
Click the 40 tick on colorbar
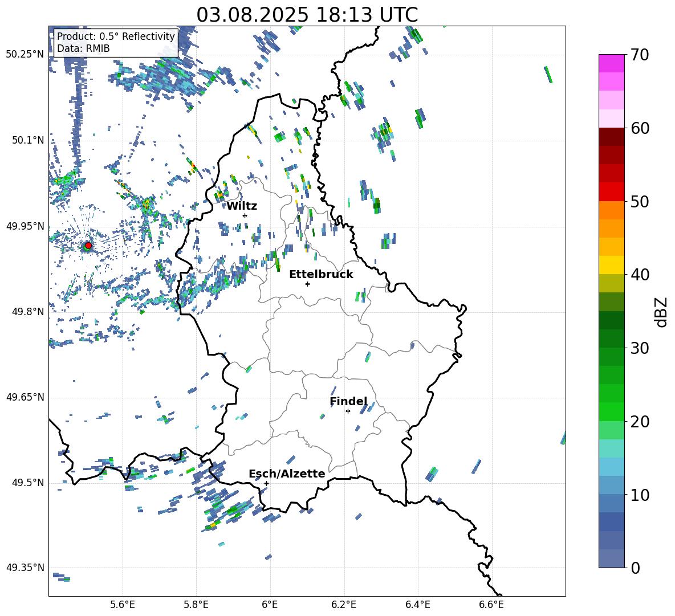tap(640, 275)
